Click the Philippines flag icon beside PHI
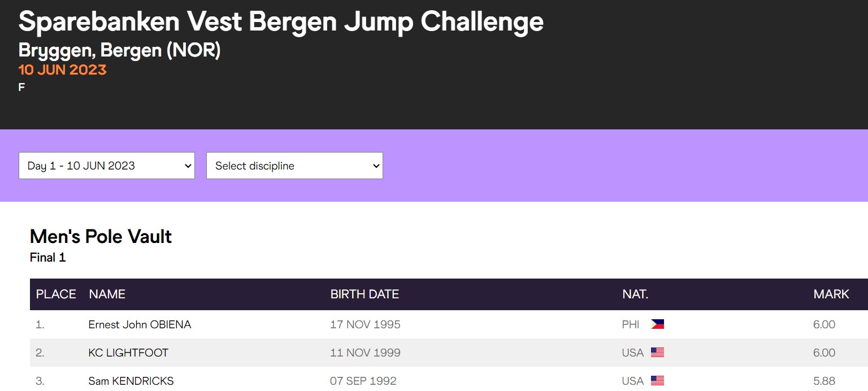868x391 pixels. [657, 324]
